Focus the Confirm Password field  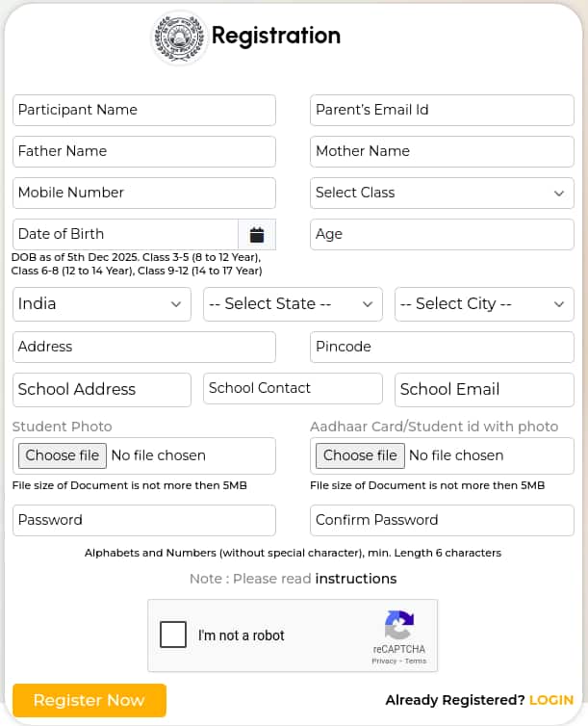click(442, 520)
